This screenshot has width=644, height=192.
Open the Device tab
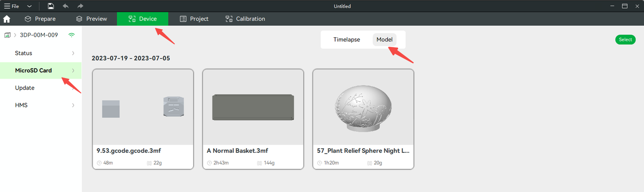(142, 19)
